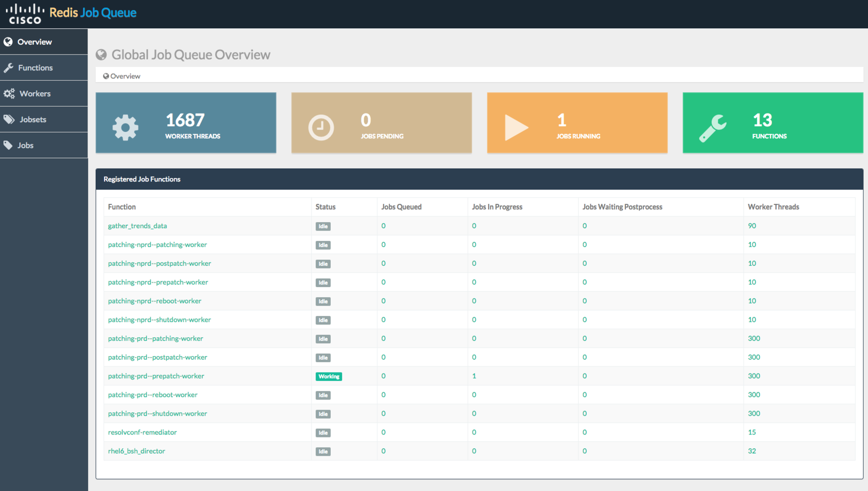
Task: Click Idle badge for gather_trends_data row
Action: 323,226
